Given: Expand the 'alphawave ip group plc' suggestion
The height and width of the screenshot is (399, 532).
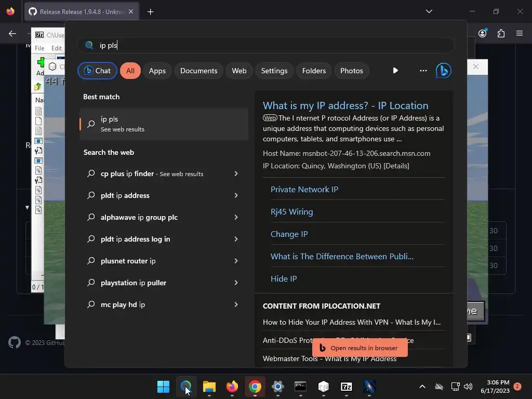Looking at the screenshot, I should [x=236, y=217].
